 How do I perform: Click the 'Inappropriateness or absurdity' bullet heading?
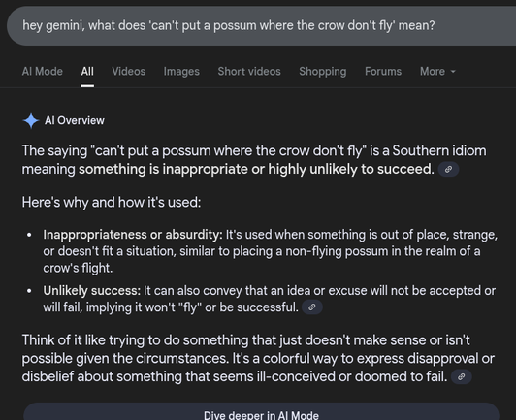[133, 235]
